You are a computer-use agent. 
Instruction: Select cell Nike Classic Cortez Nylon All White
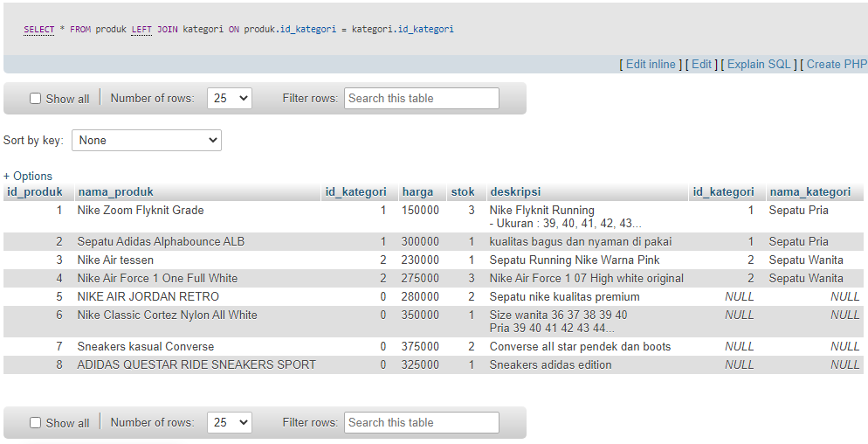[167, 315]
